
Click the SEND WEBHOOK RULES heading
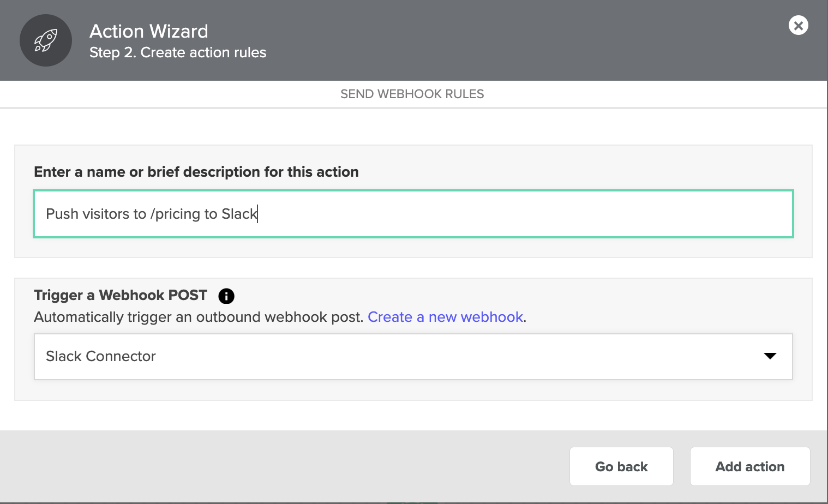pyautogui.click(x=412, y=94)
